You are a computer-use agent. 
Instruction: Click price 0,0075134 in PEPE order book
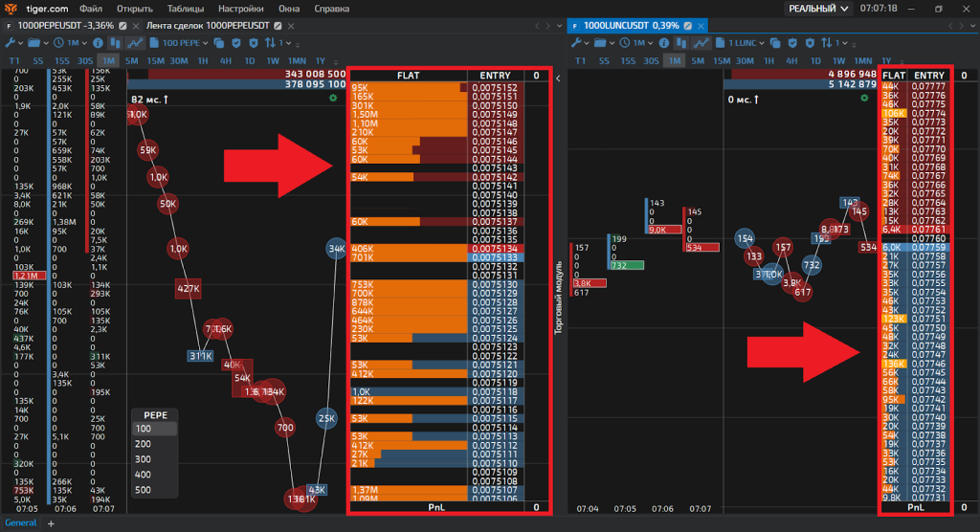(x=495, y=249)
